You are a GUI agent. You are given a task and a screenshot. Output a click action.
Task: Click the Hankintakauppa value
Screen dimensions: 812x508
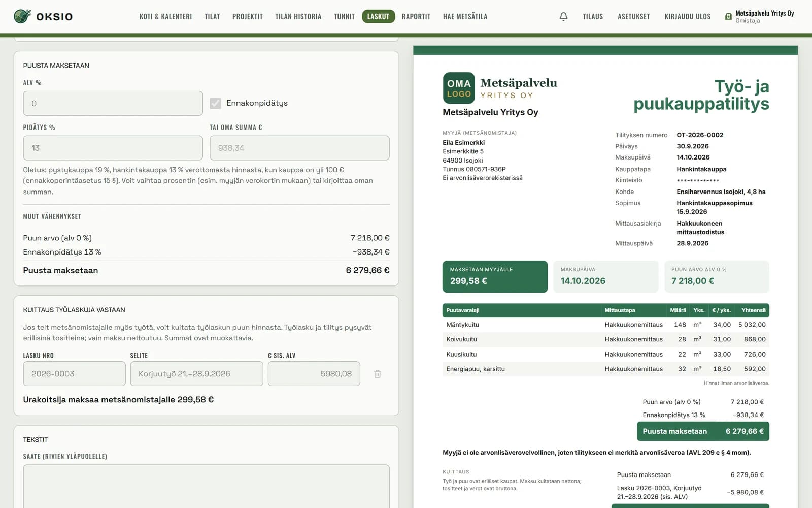coord(701,169)
